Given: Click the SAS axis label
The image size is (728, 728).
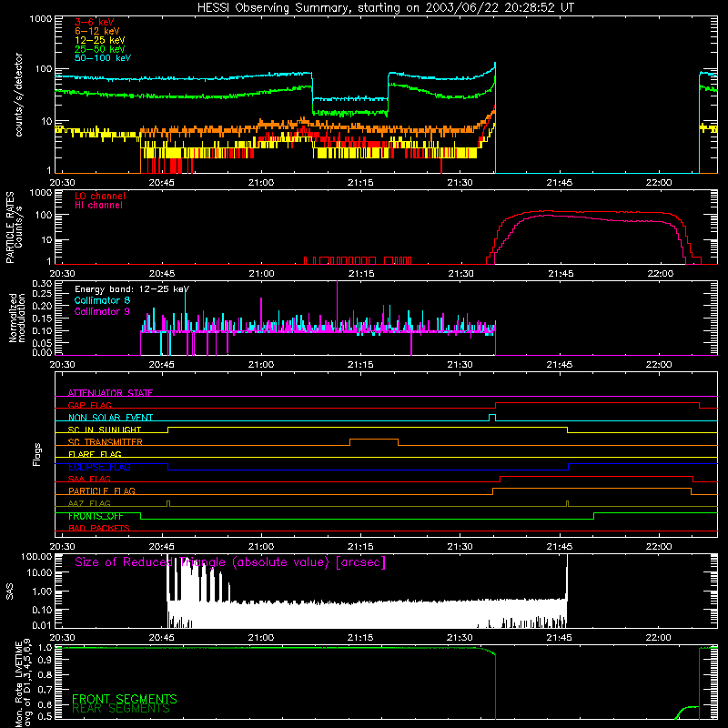Looking at the screenshot, I should 10,591.
